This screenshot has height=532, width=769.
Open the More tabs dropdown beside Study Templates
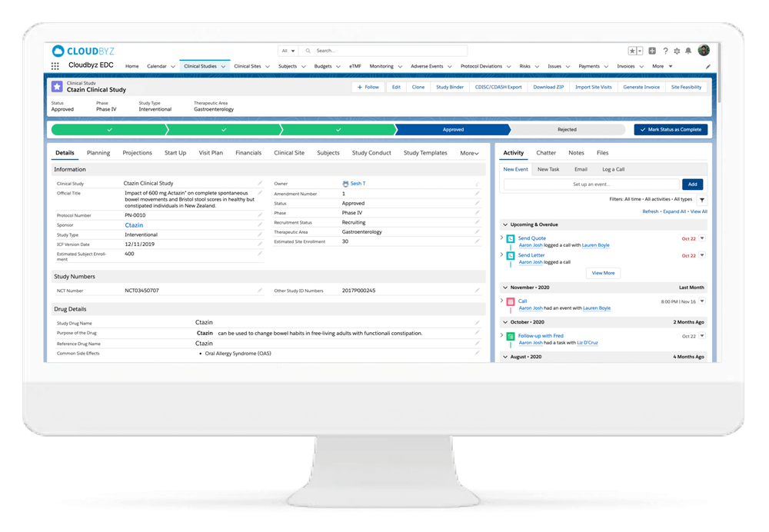[469, 154]
